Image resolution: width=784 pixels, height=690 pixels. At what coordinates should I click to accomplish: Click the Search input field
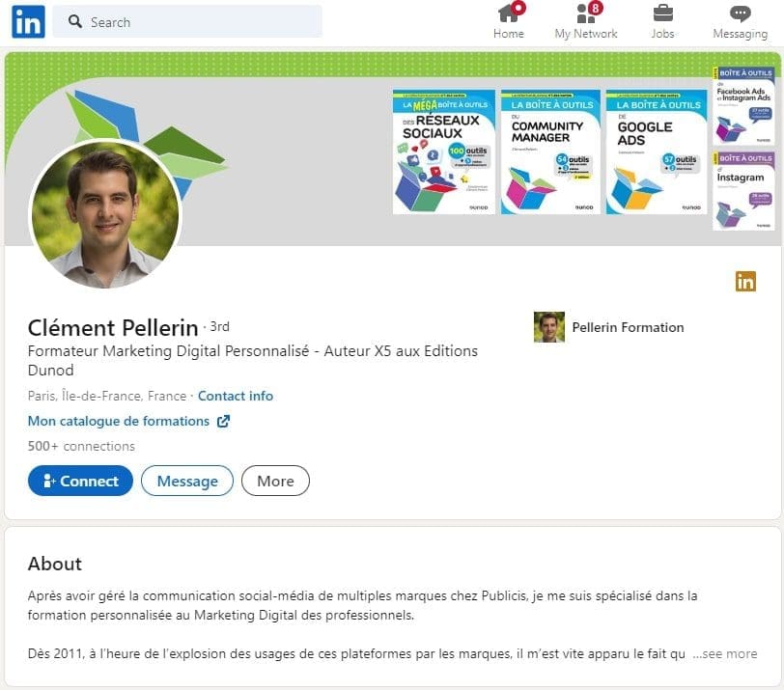(187, 21)
